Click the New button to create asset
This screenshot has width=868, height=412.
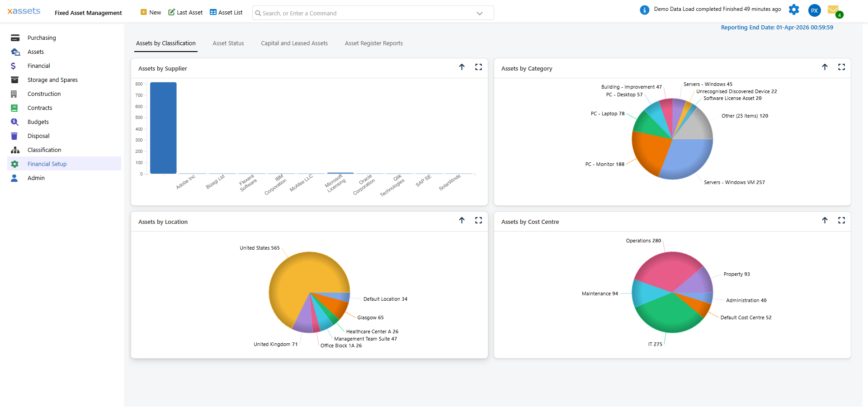click(151, 12)
